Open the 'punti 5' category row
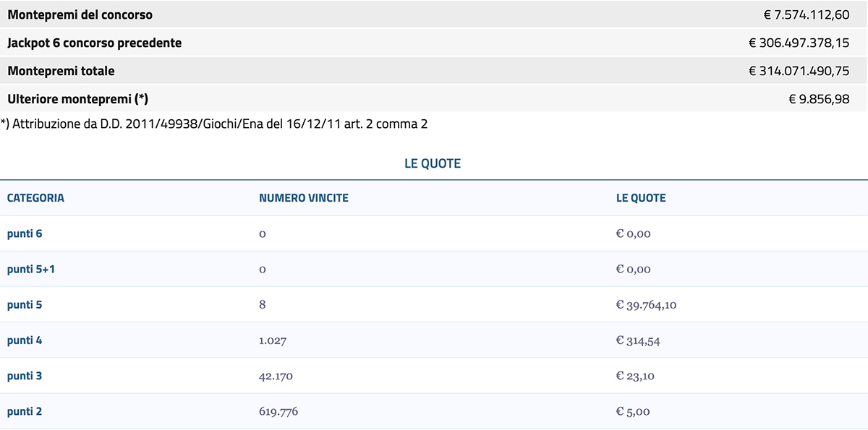The image size is (868, 430). pos(25,304)
